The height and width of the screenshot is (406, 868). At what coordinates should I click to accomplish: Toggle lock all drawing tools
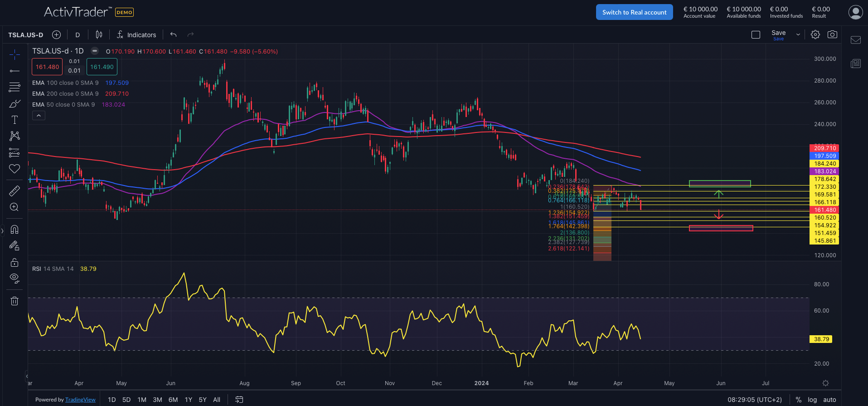coord(15,262)
